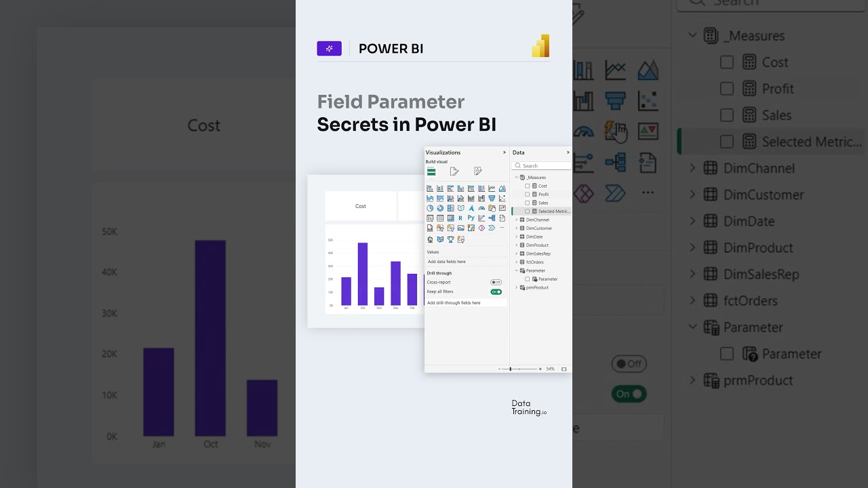The width and height of the screenshot is (868, 488).
Task: Pick the funnel visual in the small Visualizations pane
Action: (x=492, y=199)
